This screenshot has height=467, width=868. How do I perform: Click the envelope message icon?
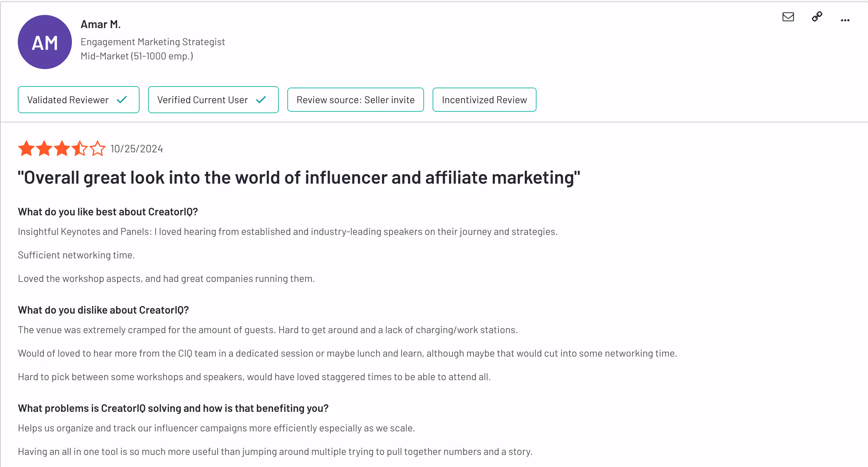pos(788,17)
